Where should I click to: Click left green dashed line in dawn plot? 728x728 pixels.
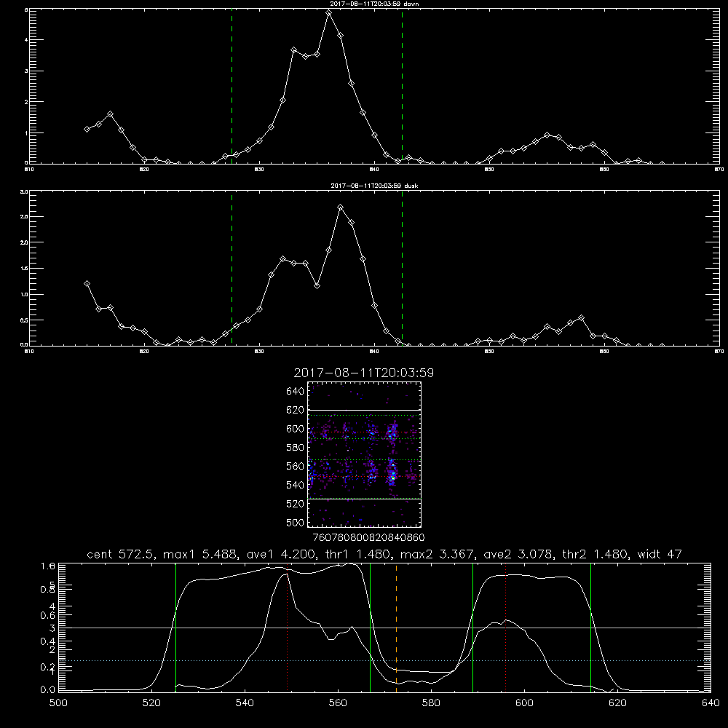coord(232,87)
